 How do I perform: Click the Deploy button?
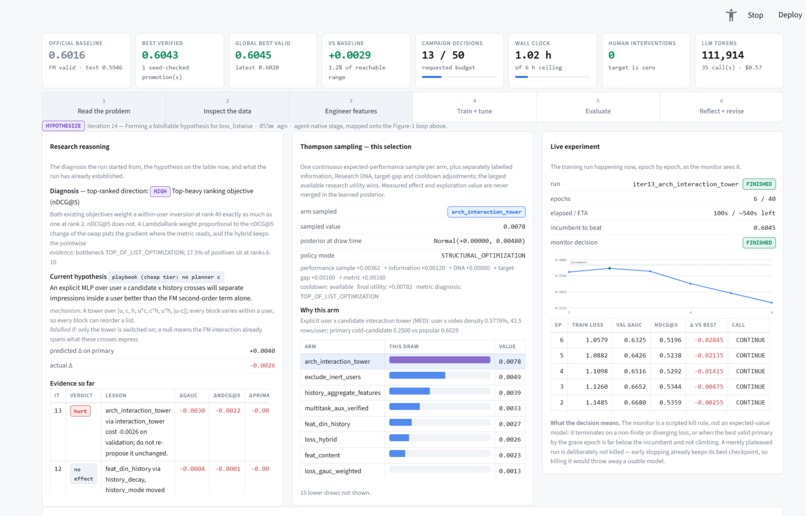[x=790, y=15]
